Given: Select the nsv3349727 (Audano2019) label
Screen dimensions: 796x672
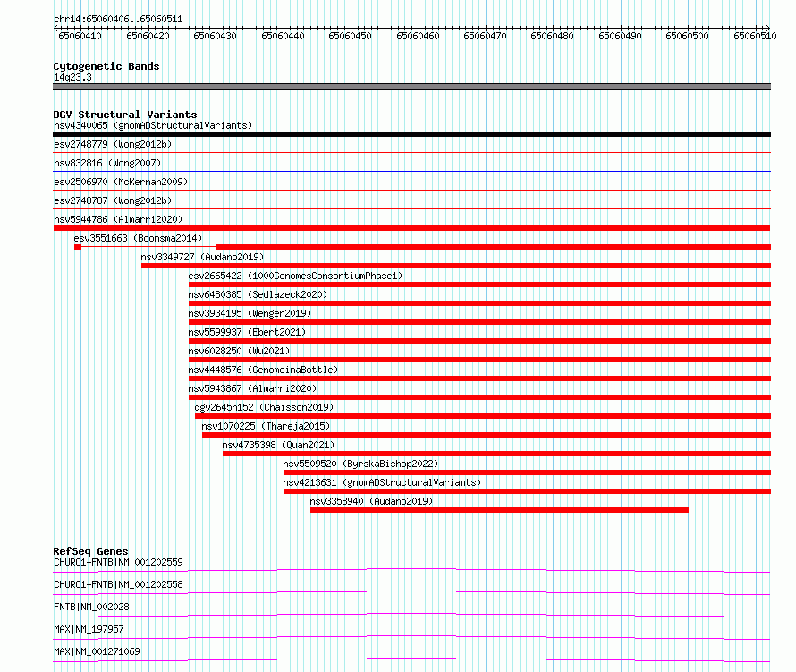Looking at the screenshot, I should tap(202, 257).
